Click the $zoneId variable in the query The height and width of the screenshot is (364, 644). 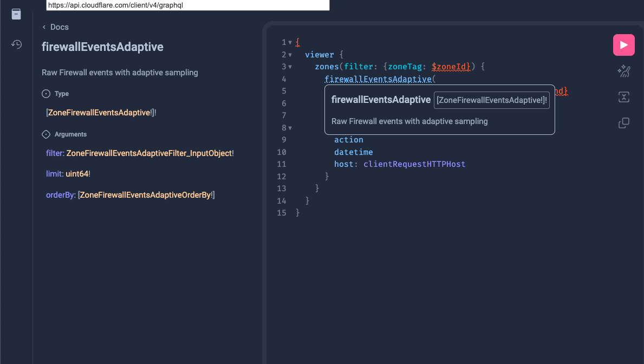pyautogui.click(x=448, y=67)
